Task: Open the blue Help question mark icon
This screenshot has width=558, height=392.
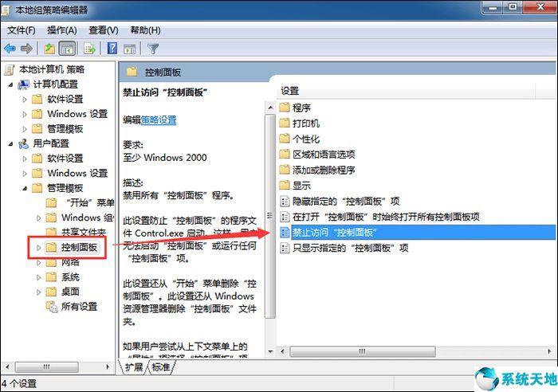Action: pyautogui.click(x=112, y=48)
